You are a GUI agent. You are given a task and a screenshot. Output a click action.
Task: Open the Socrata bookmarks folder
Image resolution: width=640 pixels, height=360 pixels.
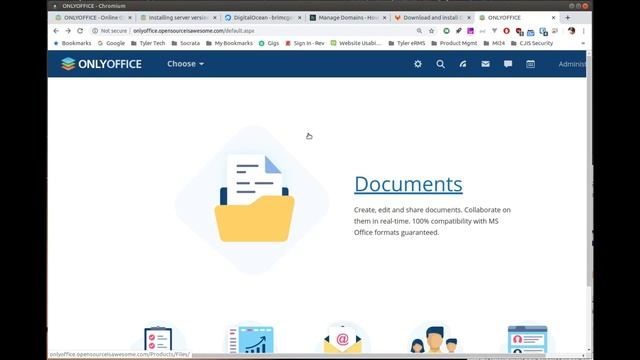(186, 43)
